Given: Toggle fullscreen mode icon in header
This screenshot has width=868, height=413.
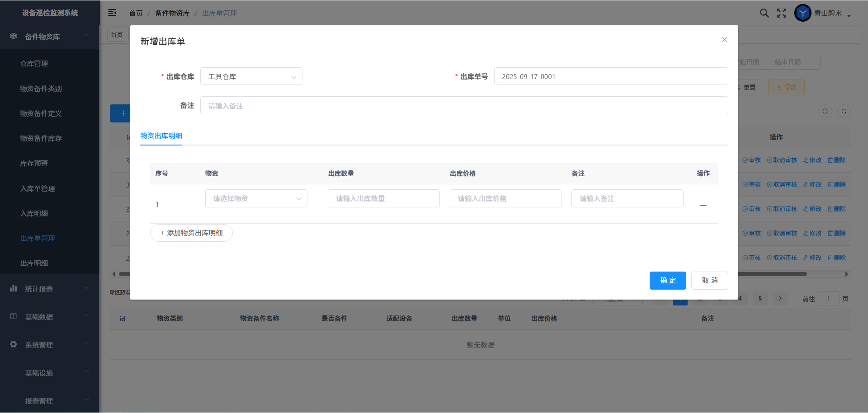Looking at the screenshot, I should 782,13.
